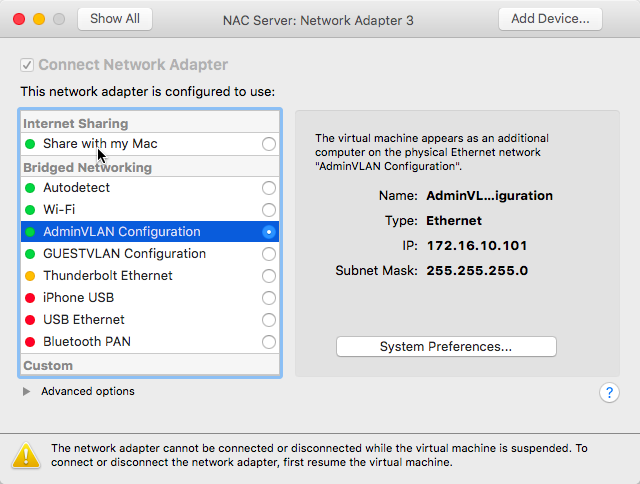
Task: Click orange status dot beside Thunderbolt Ethernet
Action: tap(30, 276)
